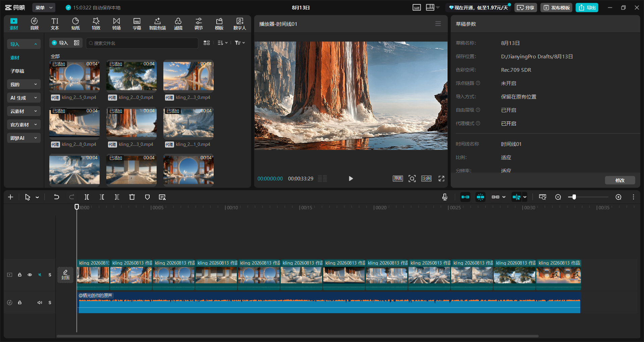Open the media filter dropdown
Screen dimensions: 644x342
click(x=240, y=43)
